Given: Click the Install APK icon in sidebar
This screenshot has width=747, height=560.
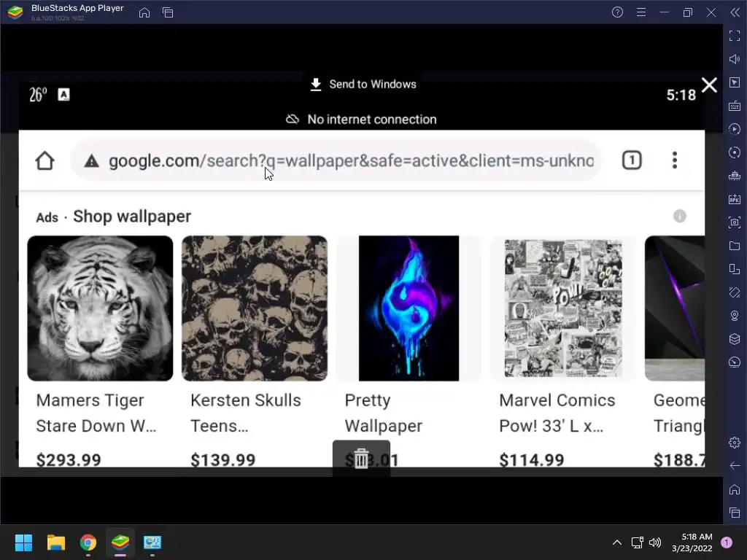Looking at the screenshot, I should point(735,199).
